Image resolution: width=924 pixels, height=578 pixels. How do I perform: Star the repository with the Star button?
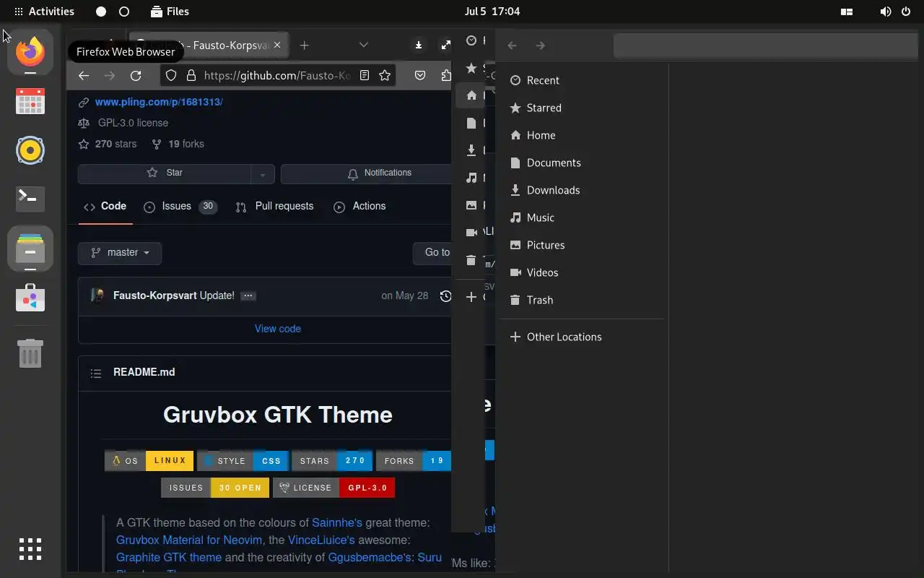click(x=165, y=173)
